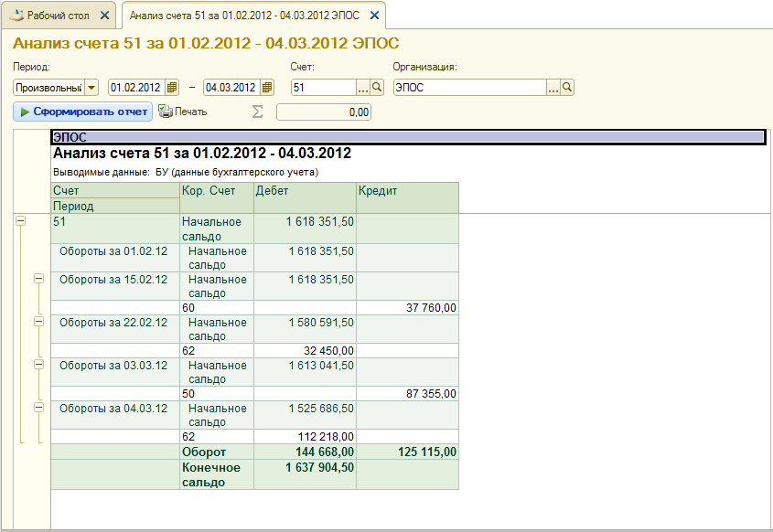Click Организация input with ЭПОС

click(470, 88)
